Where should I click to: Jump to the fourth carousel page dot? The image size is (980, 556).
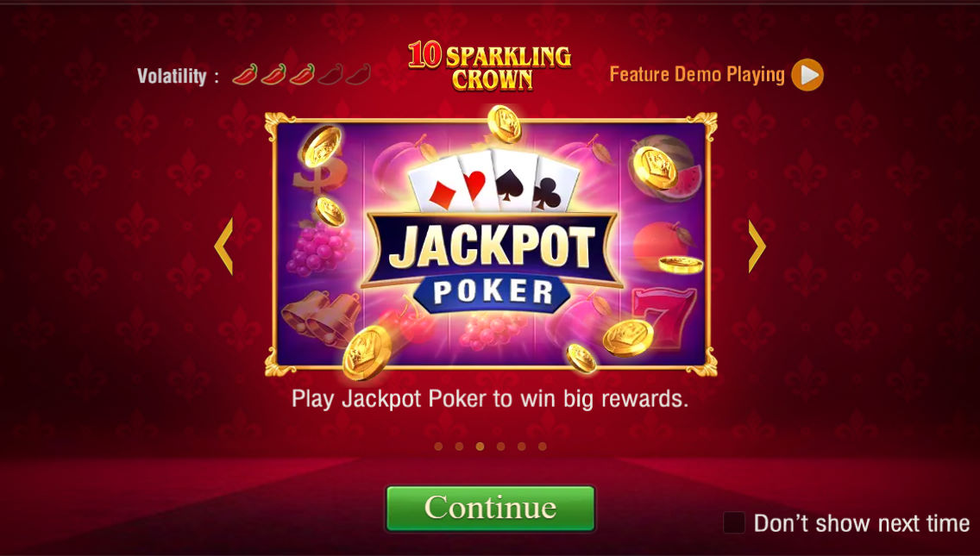coord(500,446)
